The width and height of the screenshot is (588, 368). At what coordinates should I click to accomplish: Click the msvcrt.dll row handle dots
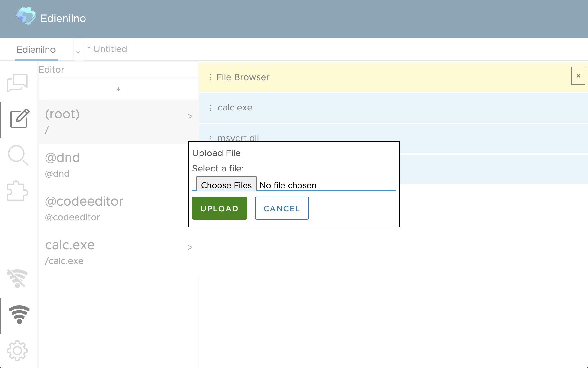click(x=211, y=138)
